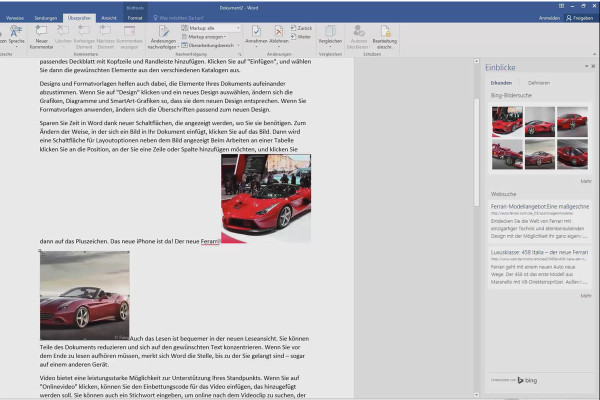Click the lightbulb search help icon

(x=155, y=18)
